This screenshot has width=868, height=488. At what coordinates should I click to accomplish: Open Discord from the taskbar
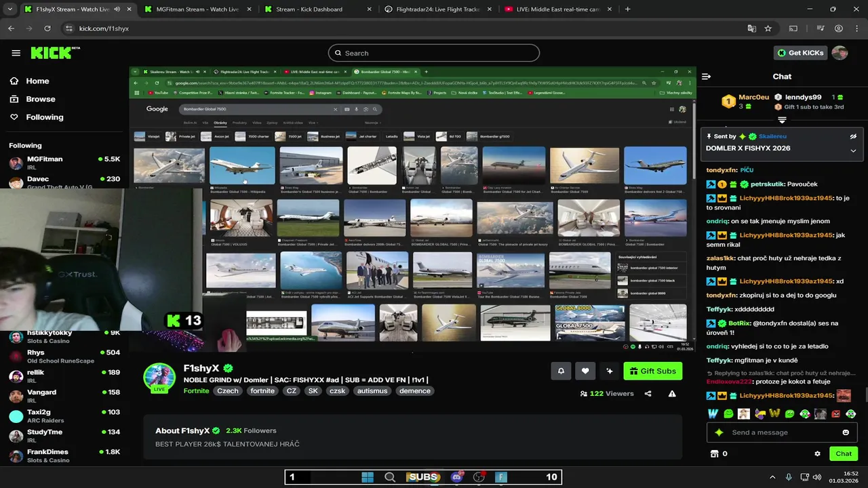[457, 477]
